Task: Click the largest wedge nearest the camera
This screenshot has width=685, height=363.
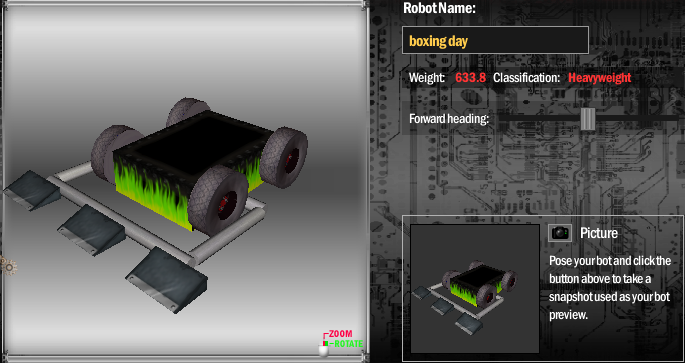Action: point(166,279)
